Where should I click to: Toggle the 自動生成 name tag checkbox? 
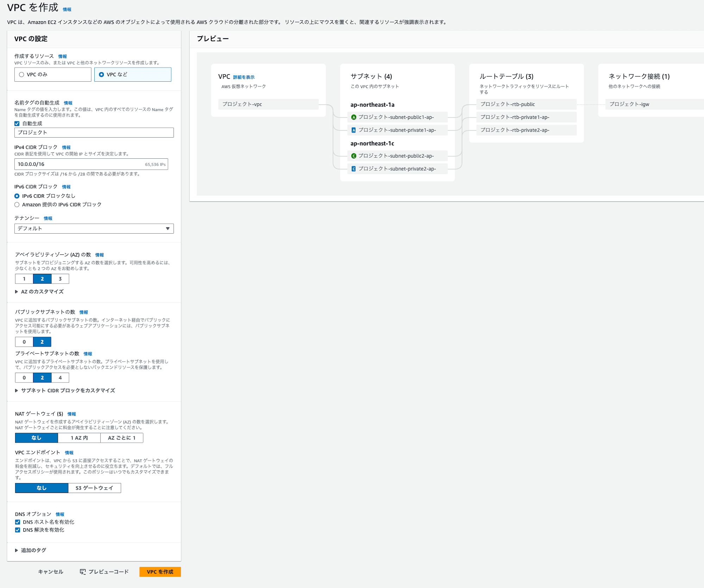pos(17,124)
